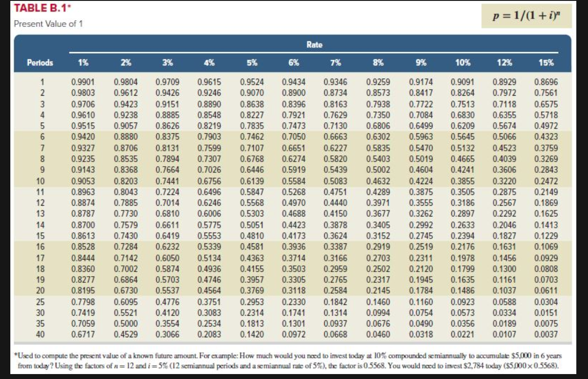588x379 pixels.
Task: Select the 12% rate column header
Action: coord(504,63)
